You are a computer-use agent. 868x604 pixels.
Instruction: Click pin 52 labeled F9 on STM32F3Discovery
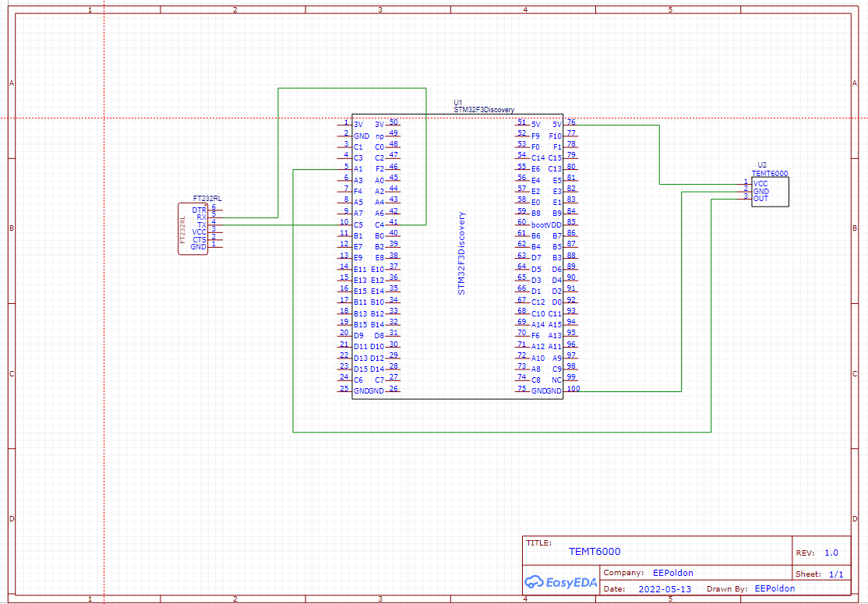pyautogui.click(x=522, y=136)
